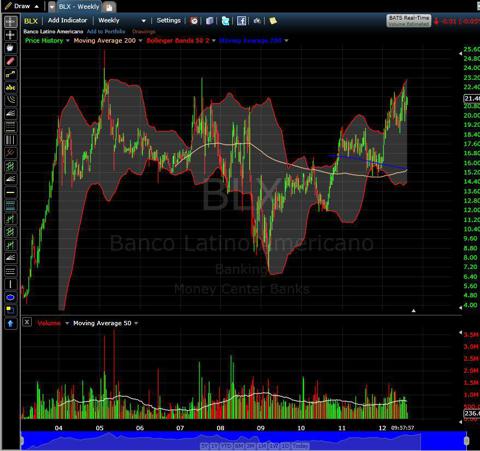Click the current price 21.4 axis marker

(472, 98)
